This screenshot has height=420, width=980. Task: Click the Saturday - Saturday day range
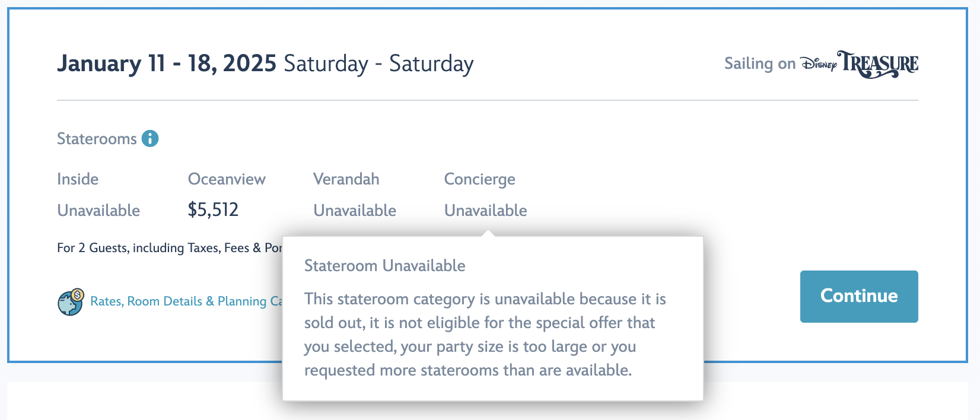[378, 63]
